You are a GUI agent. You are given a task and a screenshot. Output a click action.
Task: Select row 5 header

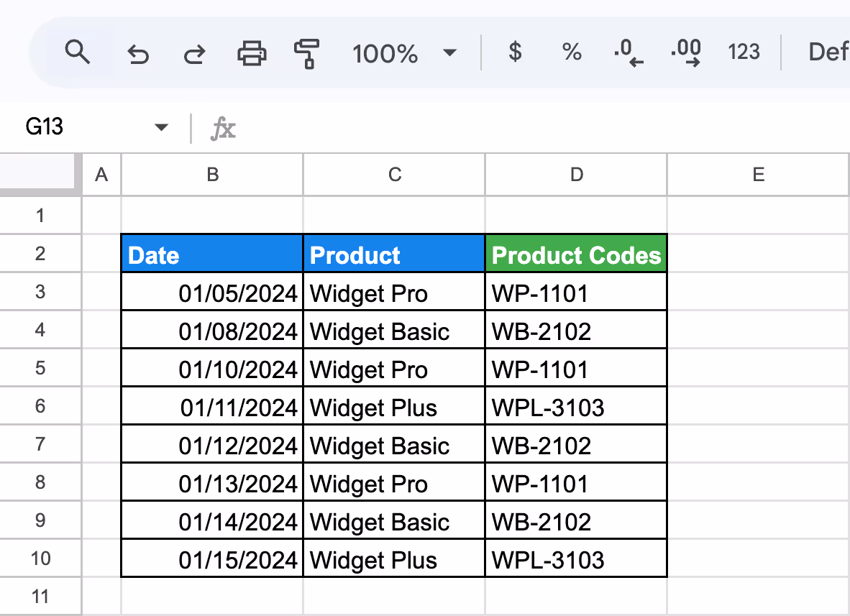40,369
